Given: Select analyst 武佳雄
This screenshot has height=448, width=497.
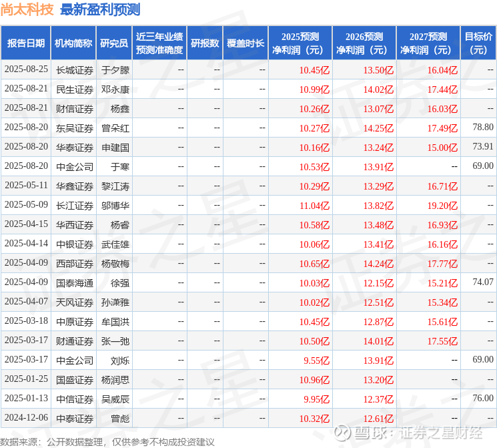Looking at the screenshot, I should (115, 244).
